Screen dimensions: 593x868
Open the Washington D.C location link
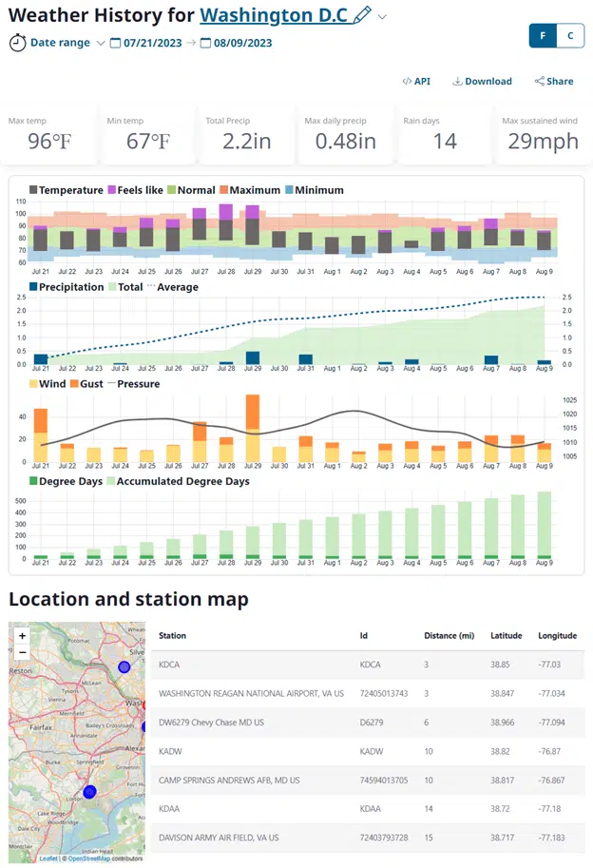point(274,16)
